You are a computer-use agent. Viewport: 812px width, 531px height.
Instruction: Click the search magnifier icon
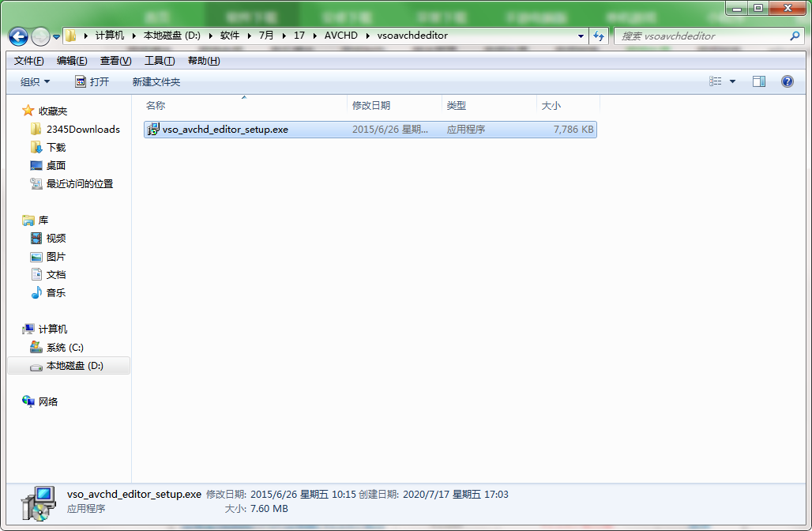(x=795, y=36)
